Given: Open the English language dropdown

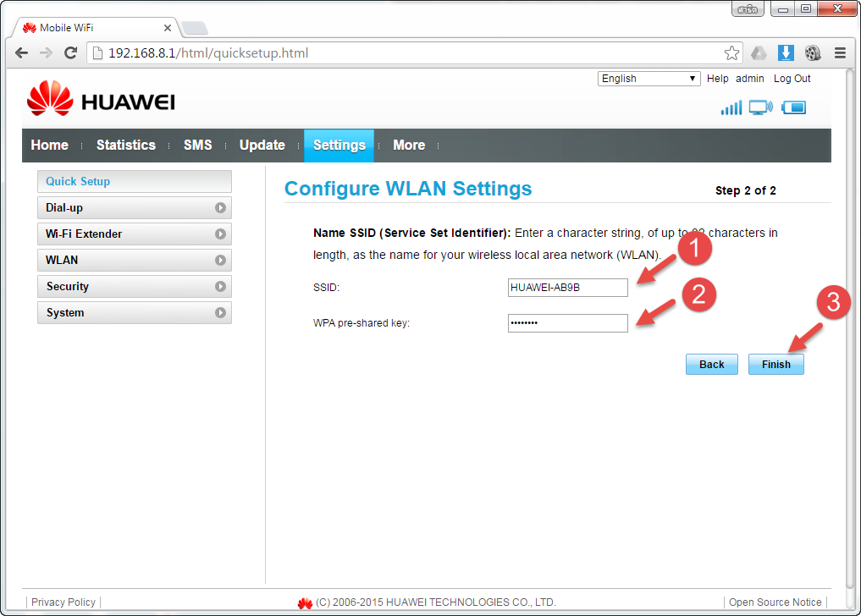Looking at the screenshot, I should click(649, 79).
